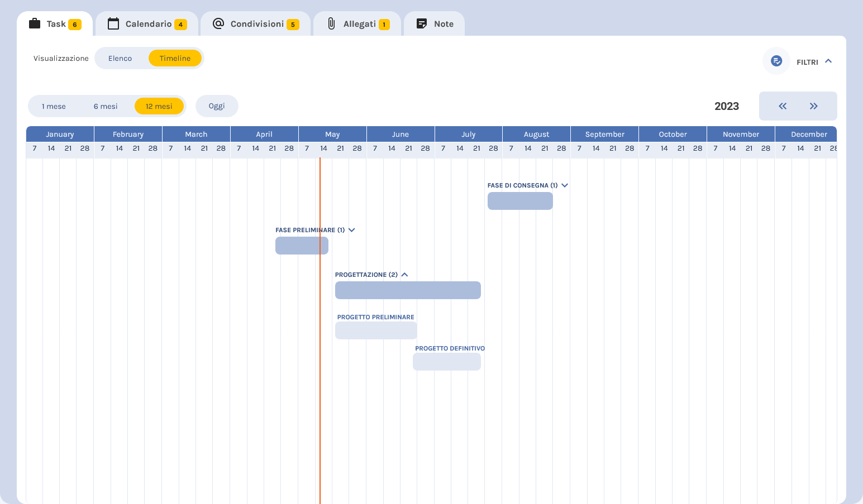Screen dimensions: 863x504
Task: Expand the FASE PRELIMINARE group
Action: click(x=351, y=230)
